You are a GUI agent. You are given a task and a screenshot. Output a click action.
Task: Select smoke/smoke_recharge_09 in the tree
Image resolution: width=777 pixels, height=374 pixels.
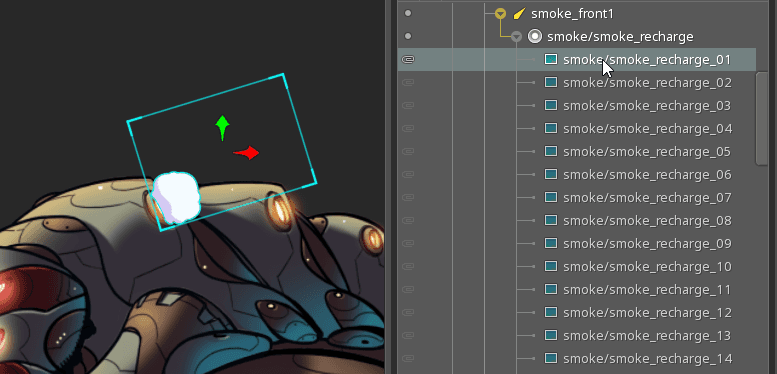647,244
